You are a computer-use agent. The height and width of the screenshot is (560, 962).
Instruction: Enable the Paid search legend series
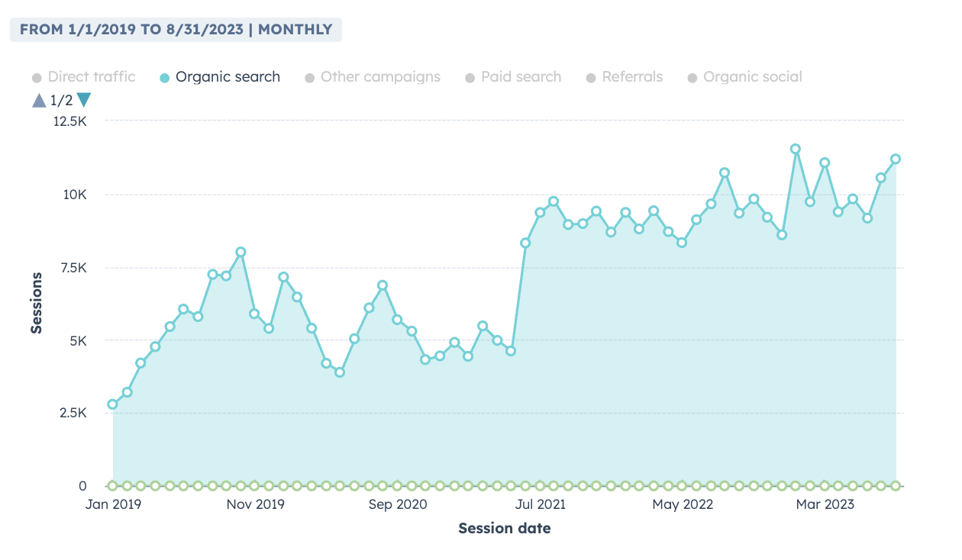(x=521, y=77)
